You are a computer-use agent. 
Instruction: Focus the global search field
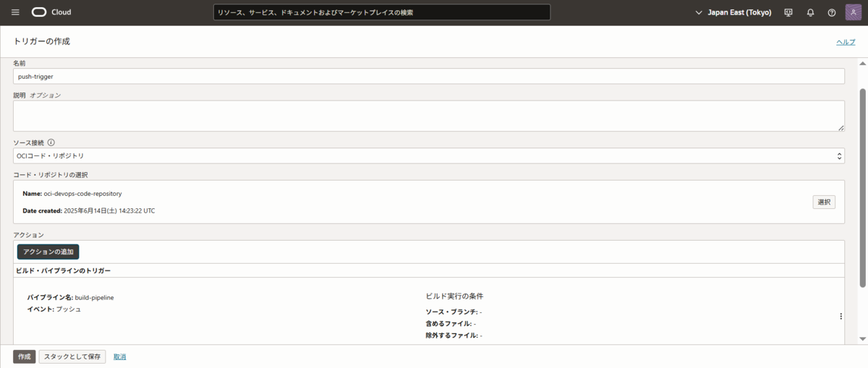click(382, 12)
